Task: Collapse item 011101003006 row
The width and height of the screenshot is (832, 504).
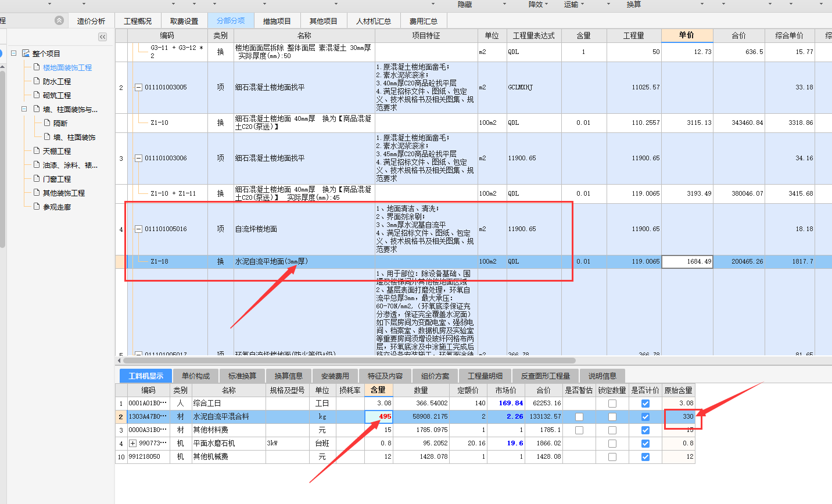Action: pos(138,158)
